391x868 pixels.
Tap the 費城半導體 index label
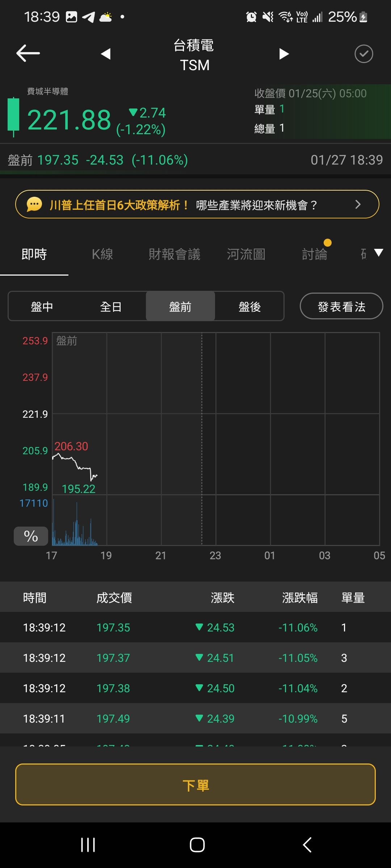[x=47, y=91]
